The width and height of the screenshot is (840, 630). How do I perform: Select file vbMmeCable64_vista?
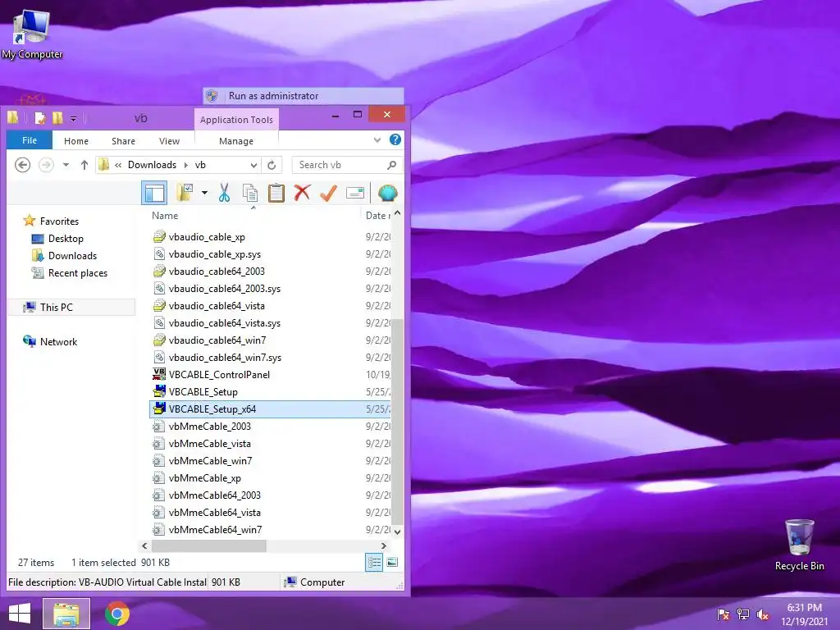click(214, 512)
